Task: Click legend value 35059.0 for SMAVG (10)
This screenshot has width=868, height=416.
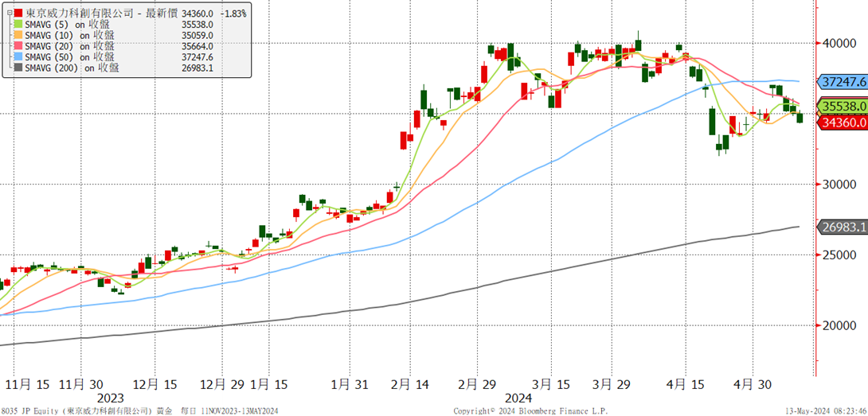Action: 197,35
